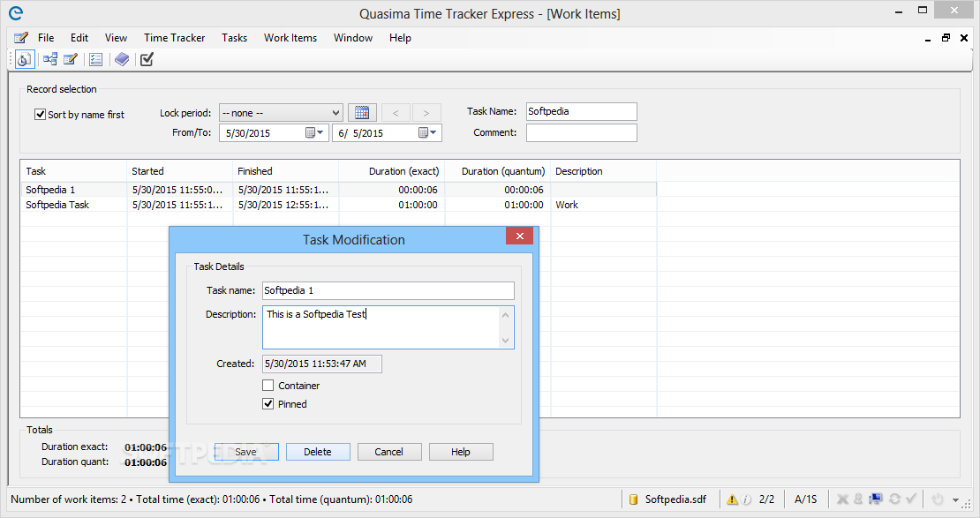Open the Edit menu
The height and width of the screenshot is (518, 980).
tap(79, 37)
